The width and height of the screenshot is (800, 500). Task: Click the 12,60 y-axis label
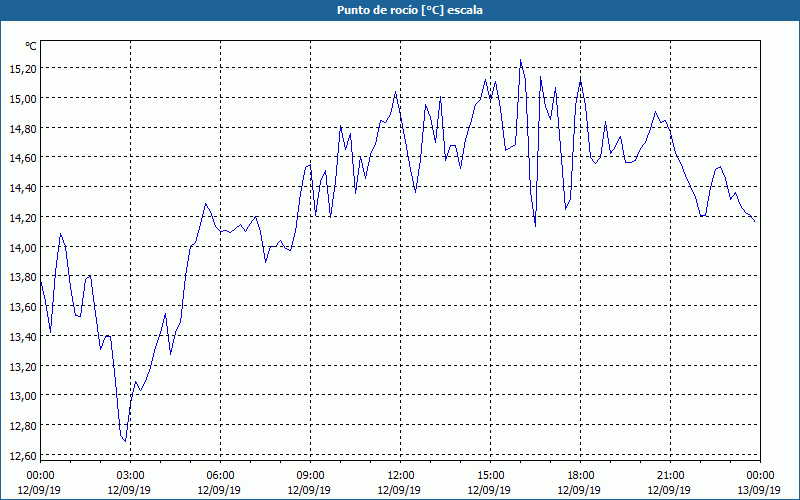[x=22, y=455]
